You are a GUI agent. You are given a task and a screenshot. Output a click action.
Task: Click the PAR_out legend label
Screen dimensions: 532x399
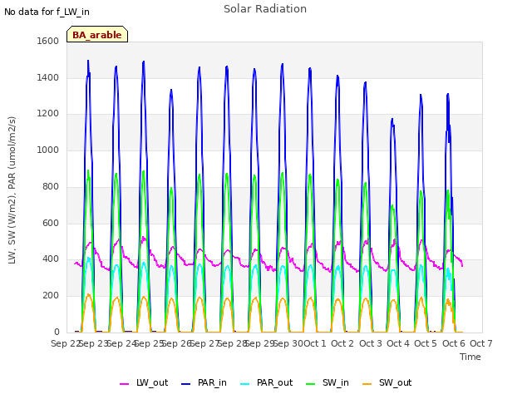pyautogui.click(x=274, y=382)
